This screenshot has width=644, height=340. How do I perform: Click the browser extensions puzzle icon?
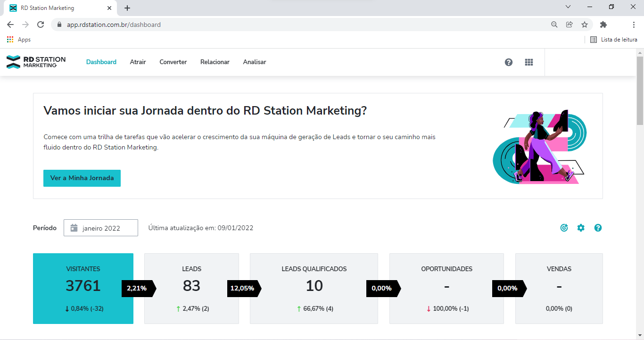(603, 24)
